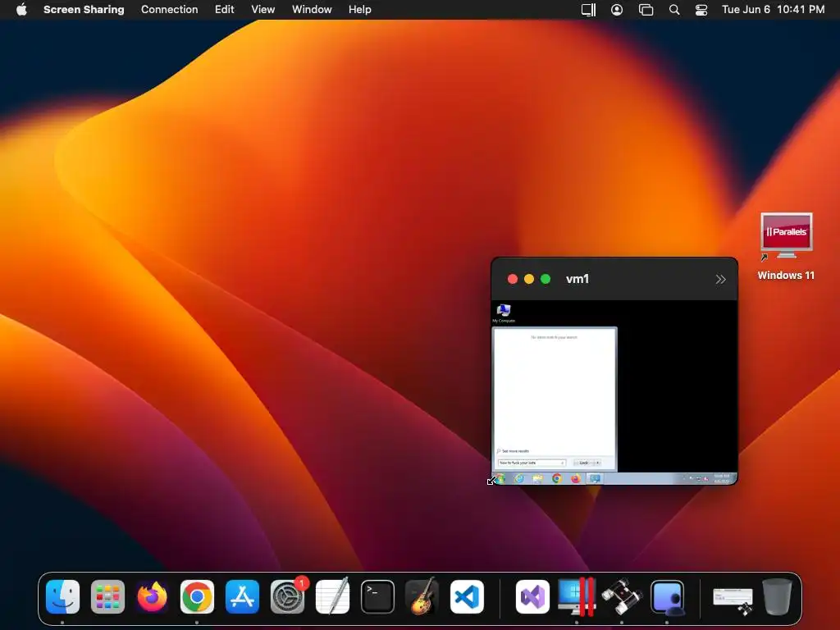Launch Visual Studio from the Dock
Image resolution: width=840 pixels, height=630 pixels.
532,596
